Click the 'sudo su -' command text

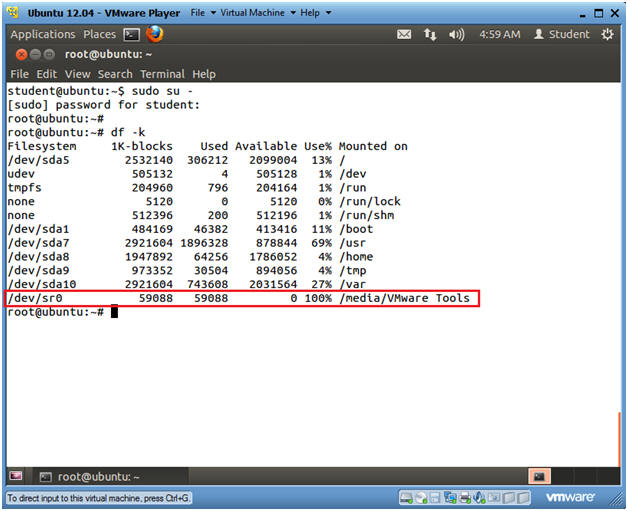(x=162, y=91)
